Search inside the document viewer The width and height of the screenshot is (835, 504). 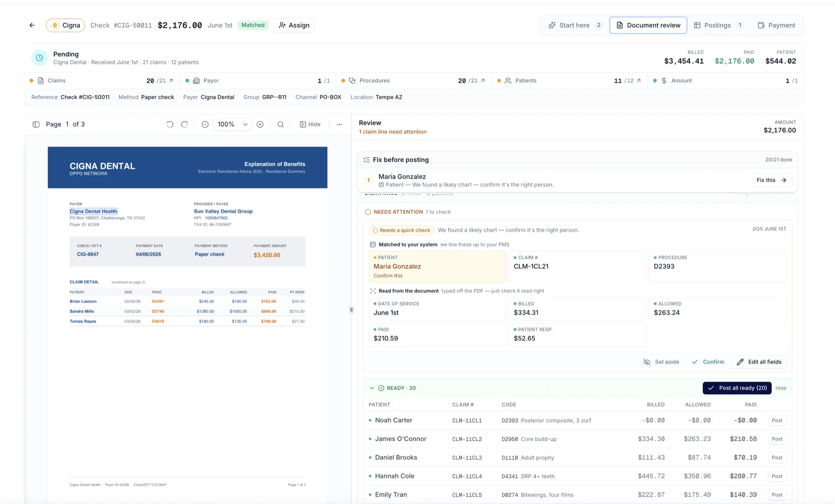281,124
